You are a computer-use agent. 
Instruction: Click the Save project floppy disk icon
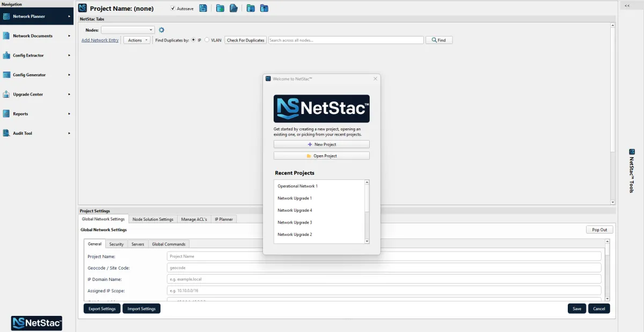click(203, 8)
